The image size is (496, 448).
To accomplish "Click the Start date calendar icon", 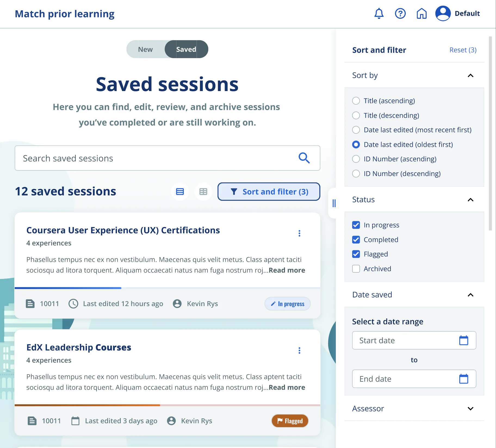I will [464, 340].
